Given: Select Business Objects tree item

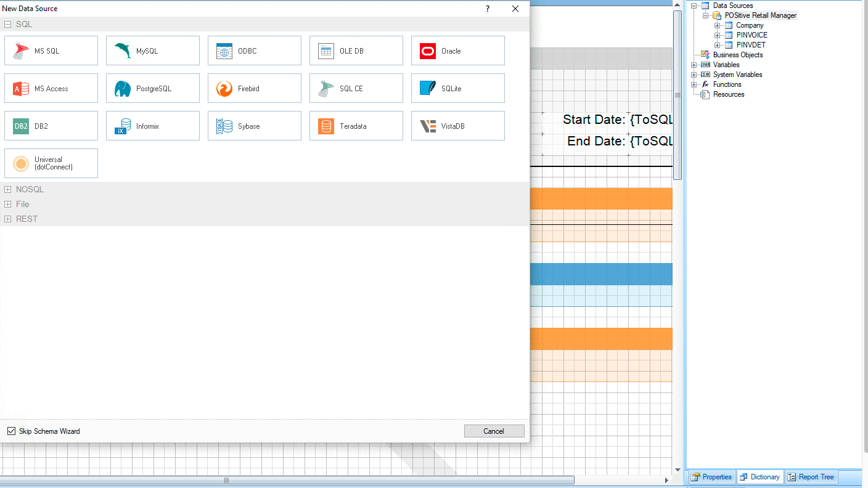Looking at the screenshot, I should click(738, 55).
